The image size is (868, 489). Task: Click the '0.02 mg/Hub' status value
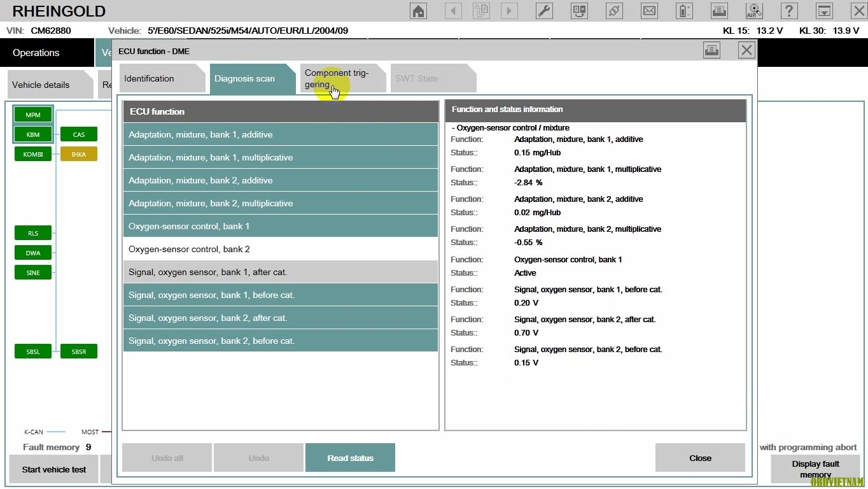tap(537, 213)
